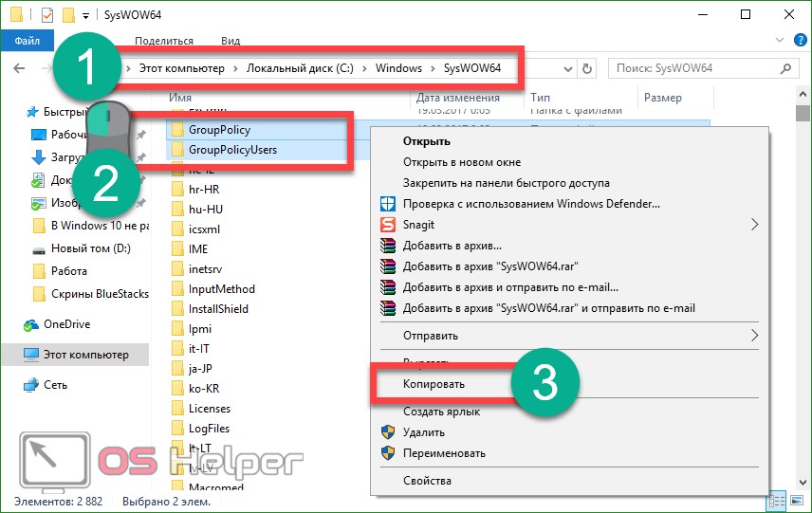Choose Переименовать in the context menu

click(444, 453)
